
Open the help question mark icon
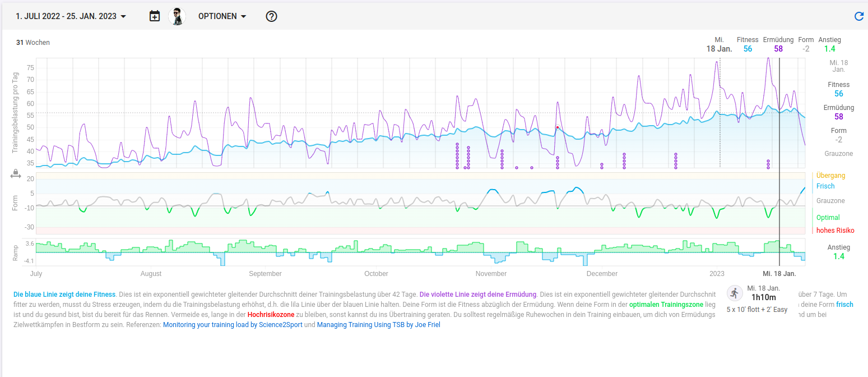[271, 16]
